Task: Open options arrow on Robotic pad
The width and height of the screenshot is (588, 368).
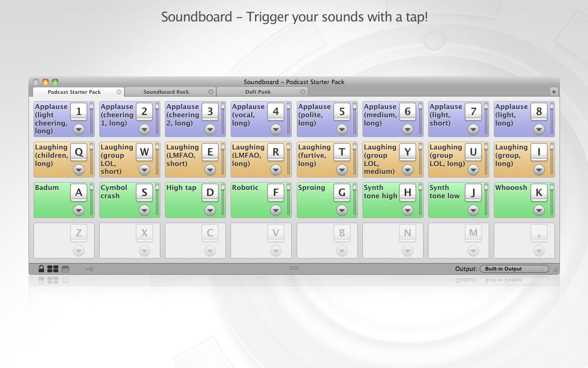Action: (276, 211)
